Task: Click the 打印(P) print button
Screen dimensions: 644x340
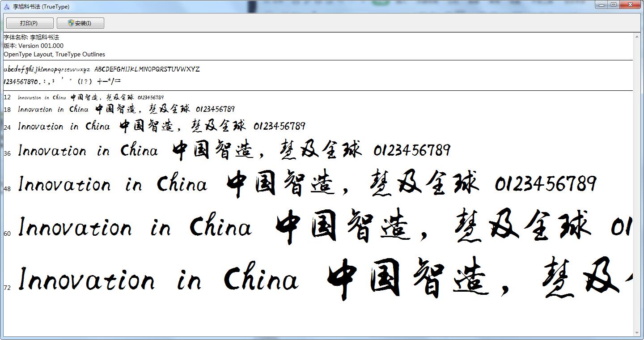Action: [x=30, y=23]
